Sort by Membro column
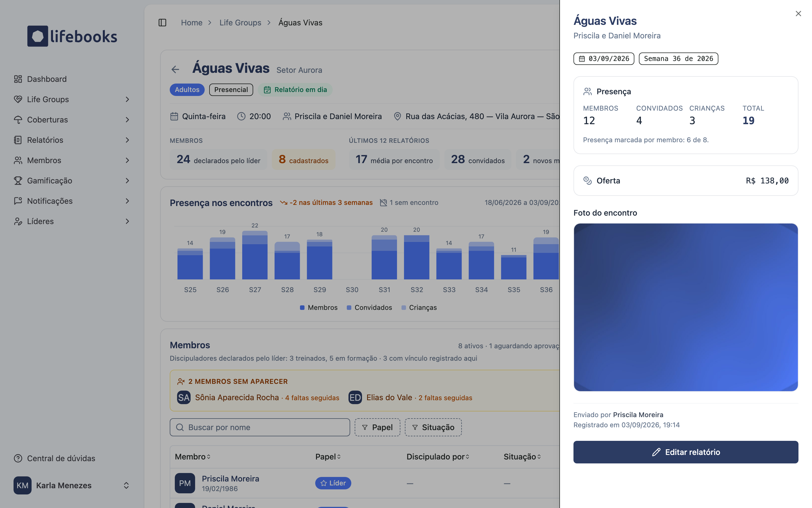 coord(193,457)
